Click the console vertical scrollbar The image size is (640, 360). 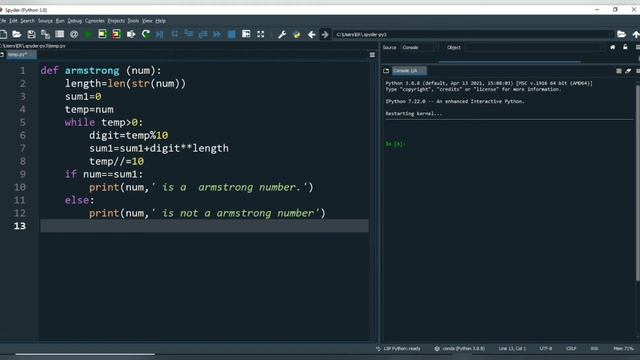pos(638,183)
